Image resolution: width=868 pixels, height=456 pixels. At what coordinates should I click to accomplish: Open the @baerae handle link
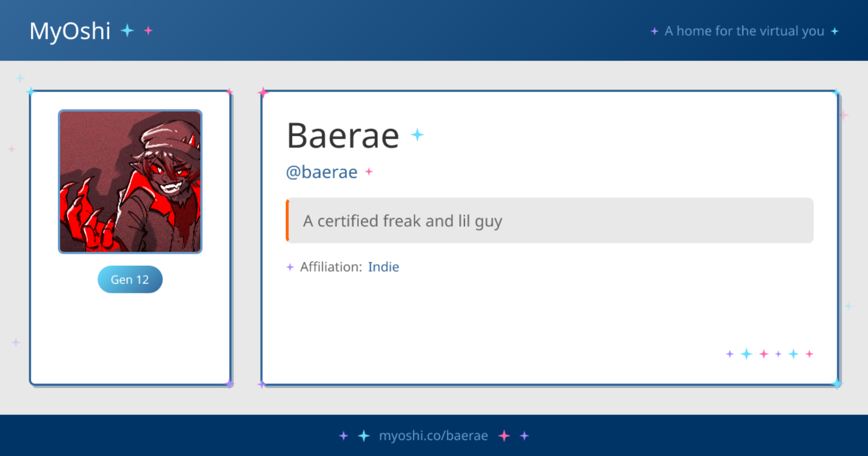pos(322,172)
